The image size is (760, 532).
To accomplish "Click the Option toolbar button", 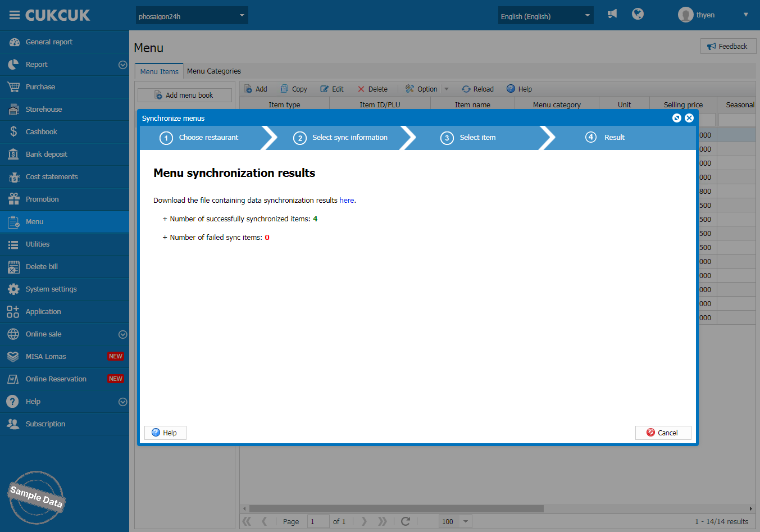I will pos(421,89).
